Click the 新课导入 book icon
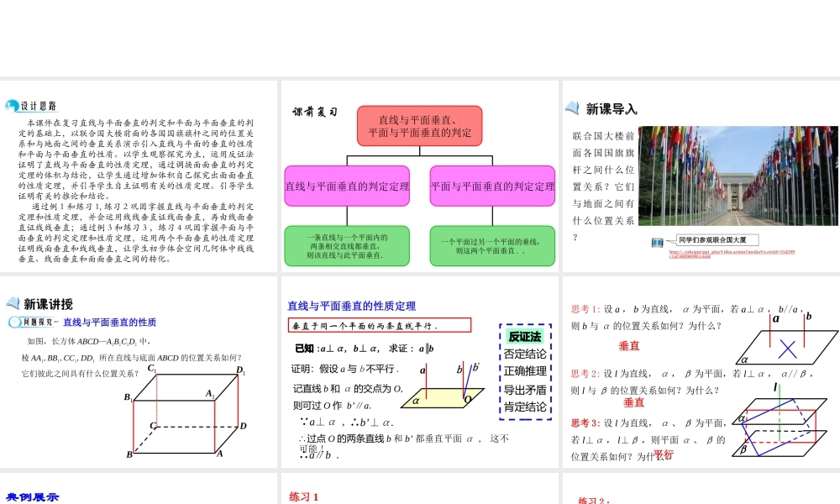 click(574, 107)
